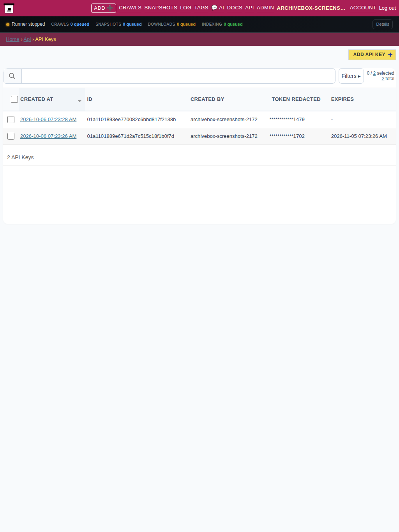Select ID 01a1101889e671d2a7c515c18f1b0f7d
The image size is (399, 532).
(x=131, y=136)
